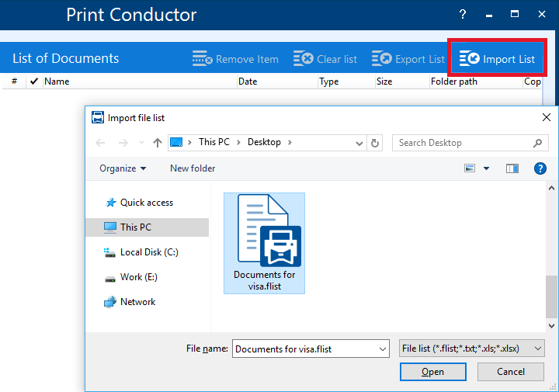Refresh the Desktop folder view
Screen dimensions: 559x392
coord(376,143)
